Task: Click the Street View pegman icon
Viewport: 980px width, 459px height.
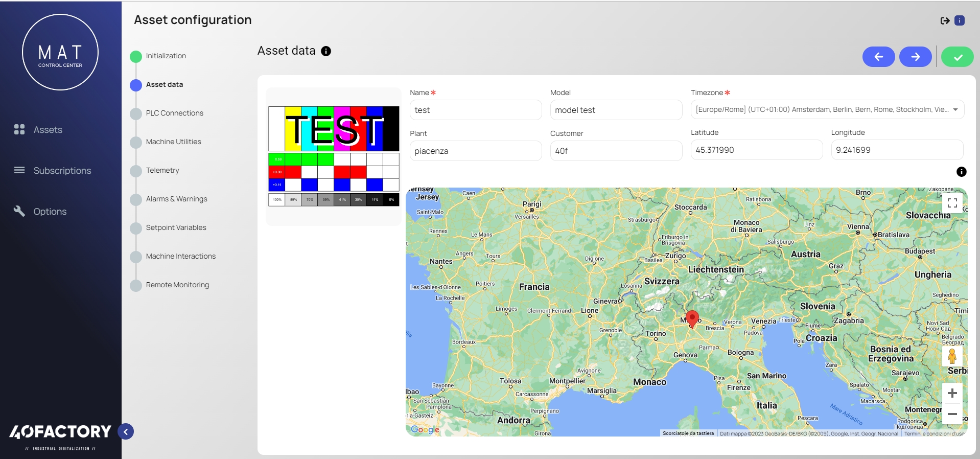Action: point(952,356)
